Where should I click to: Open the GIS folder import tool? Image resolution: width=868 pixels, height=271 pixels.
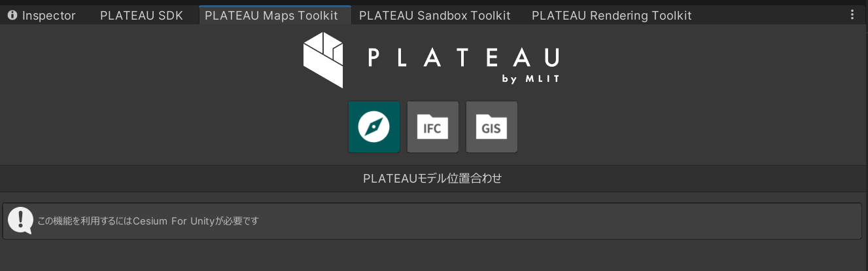(x=491, y=127)
